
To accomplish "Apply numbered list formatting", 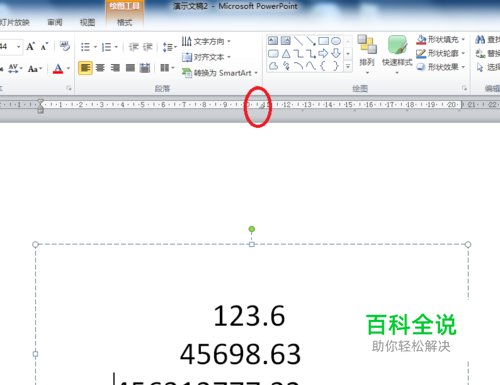I will tap(106, 47).
